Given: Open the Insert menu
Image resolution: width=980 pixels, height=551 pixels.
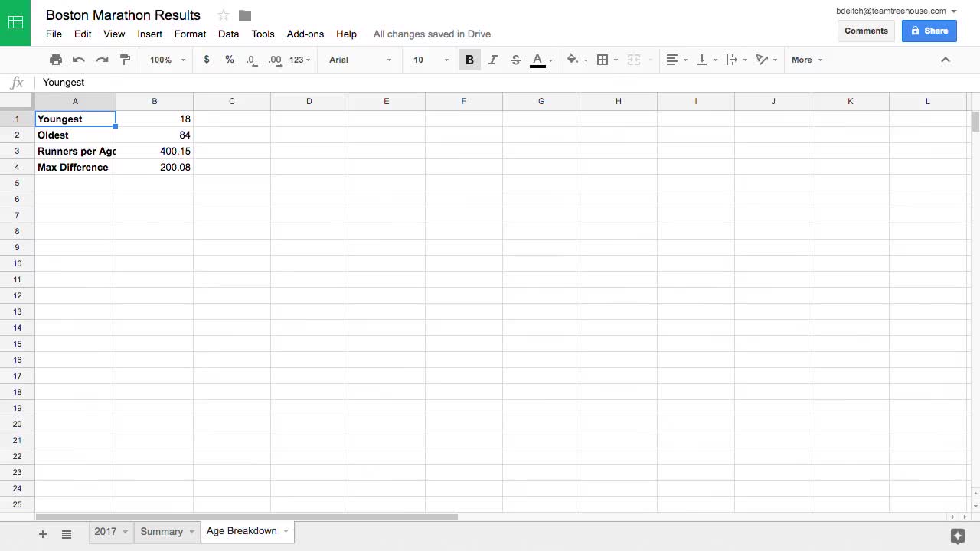Looking at the screenshot, I should tap(149, 34).
